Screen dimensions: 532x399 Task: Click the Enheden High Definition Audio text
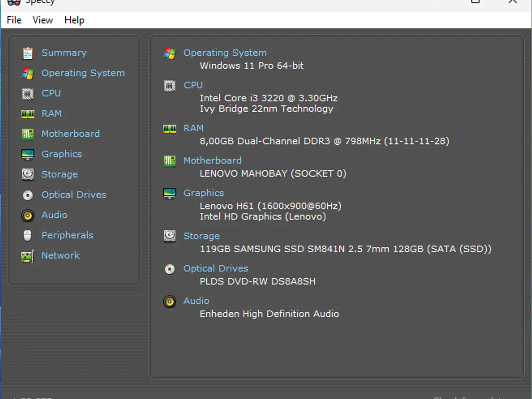tap(270, 314)
